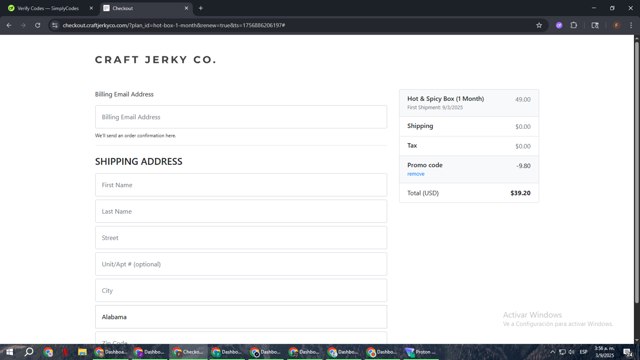The image size is (640, 360).
Task: Open the purple extension icon in toolbar
Action: [559, 25]
